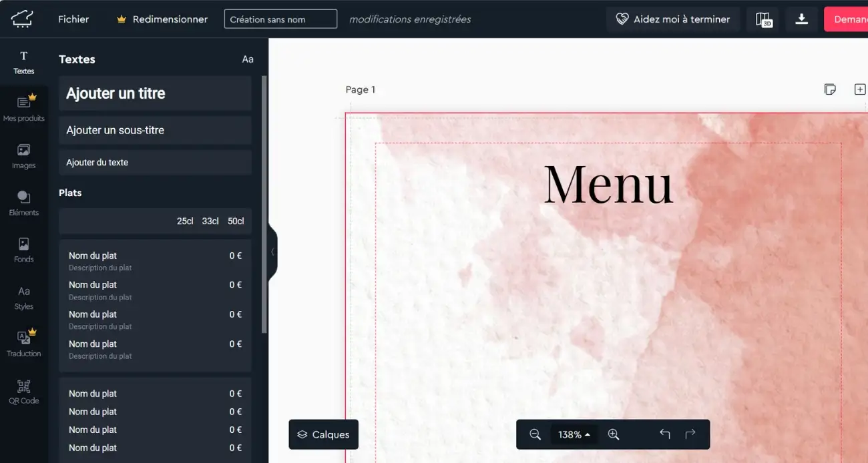The image size is (868, 463).
Task: Toggle the 50cl size option
Action: [x=235, y=221]
